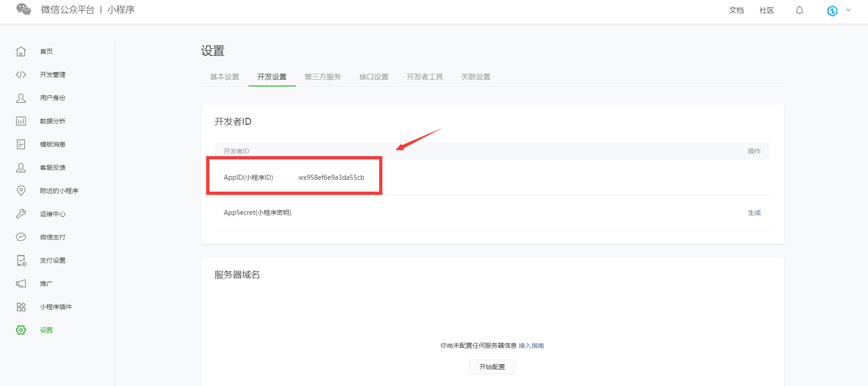Viewport: 868px width, 386px height.
Task: Click the 小程序 label in header
Action: click(121, 10)
